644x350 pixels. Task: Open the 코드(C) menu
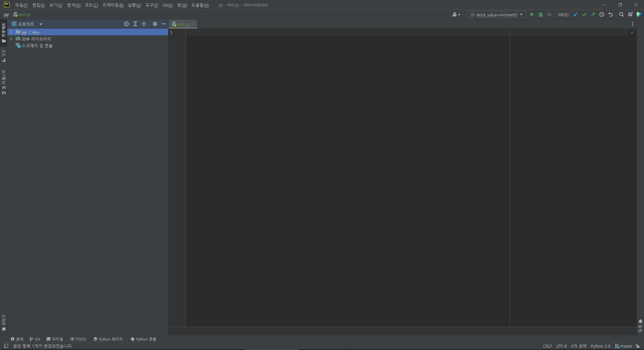pyautogui.click(x=91, y=5)
